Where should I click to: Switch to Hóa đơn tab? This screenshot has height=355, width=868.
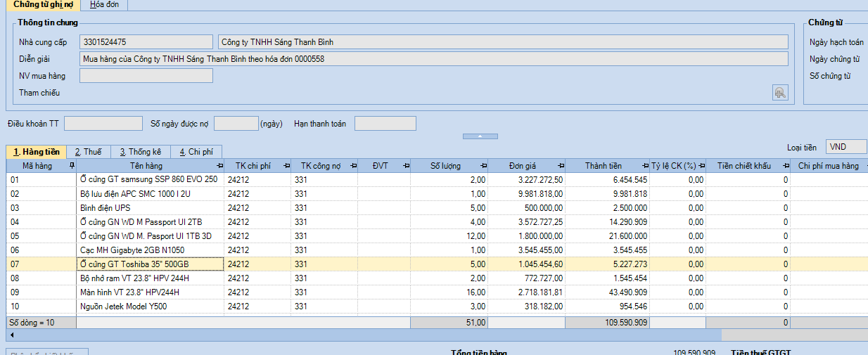click(x=105, y=5)
